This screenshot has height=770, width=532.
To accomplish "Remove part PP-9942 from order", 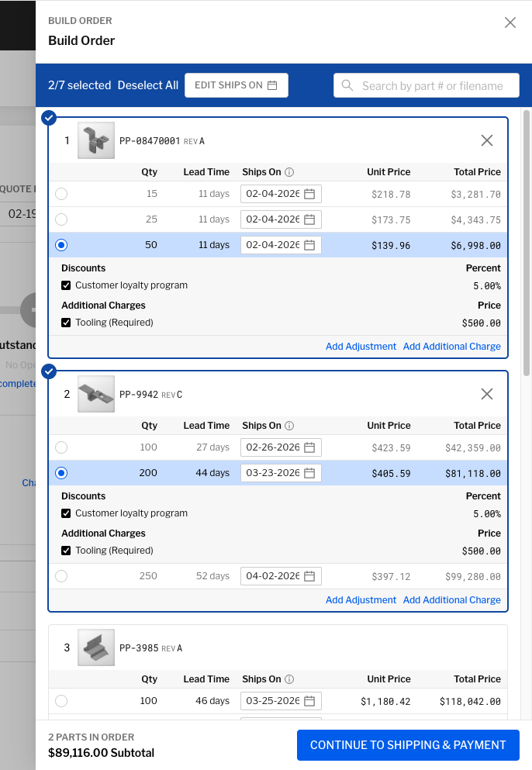I will click(487, 394).
